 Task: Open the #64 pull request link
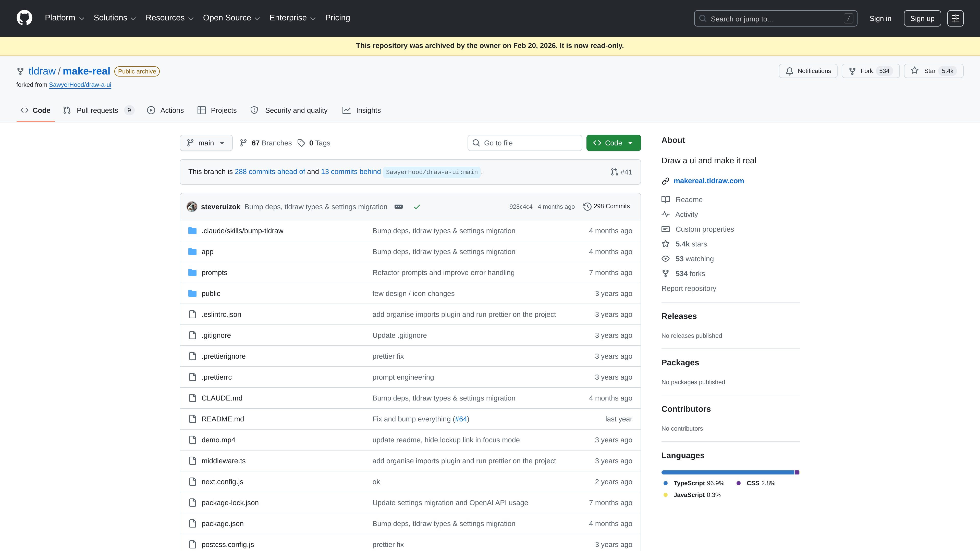click(x=461, y=419)
